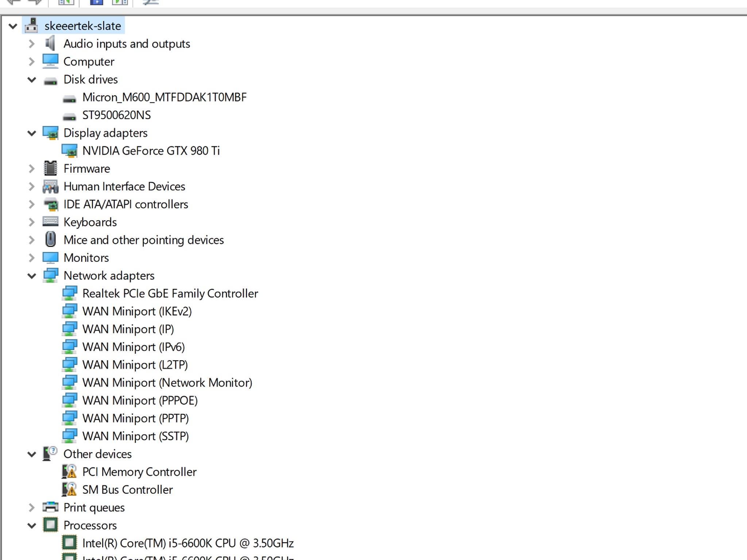Click the Monitors category icon
The width and height of the screenshot is (747, 560).
[50, 258]
